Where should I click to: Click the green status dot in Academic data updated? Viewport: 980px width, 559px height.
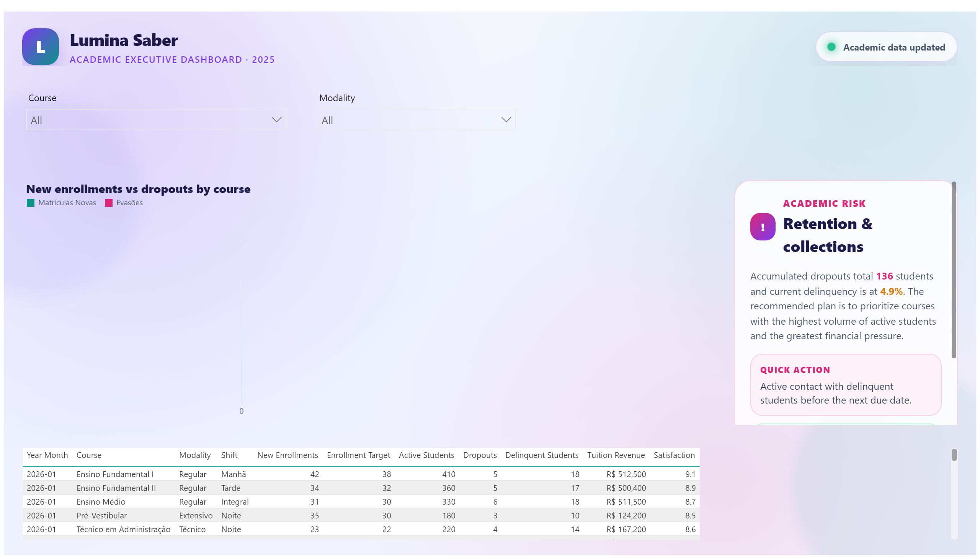click(831, 47)
